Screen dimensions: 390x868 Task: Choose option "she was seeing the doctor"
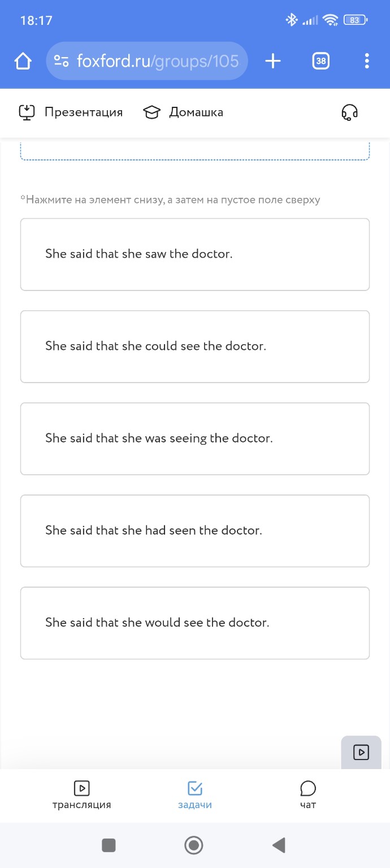[195, 439]
